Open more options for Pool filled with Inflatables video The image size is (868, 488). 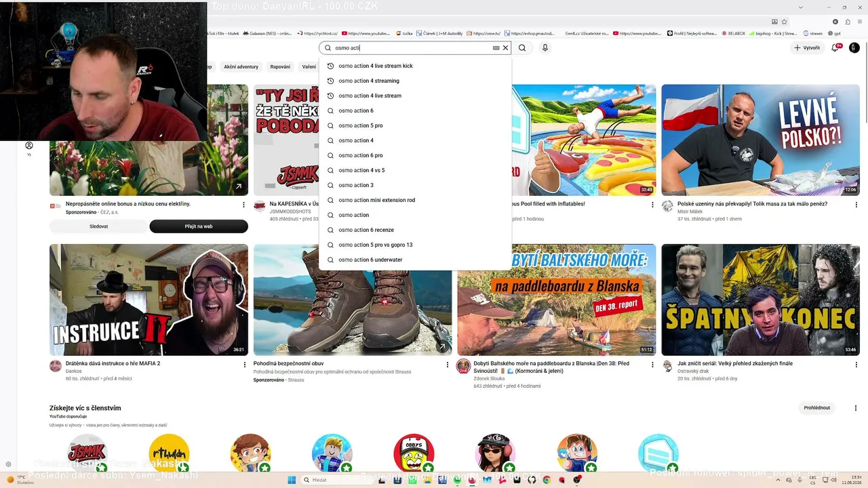[x=652, y=205]
